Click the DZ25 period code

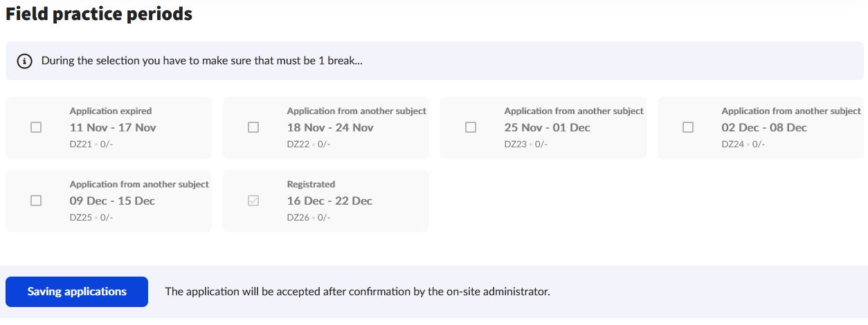pos(80,217)
